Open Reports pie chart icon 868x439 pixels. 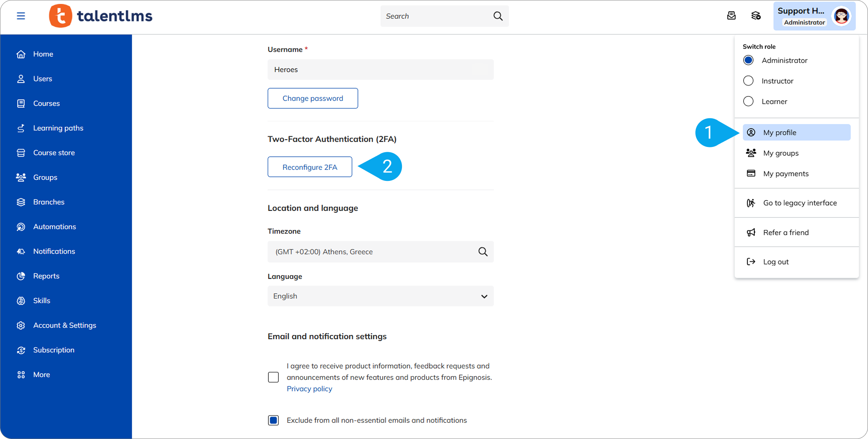(21, 276)
